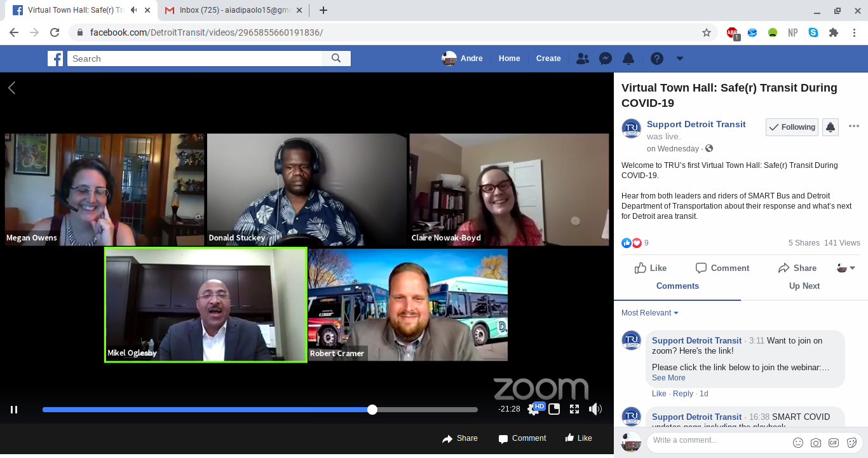Open Support Detroit Transit page link
The image size is (868, 458).
coord(696,124)
